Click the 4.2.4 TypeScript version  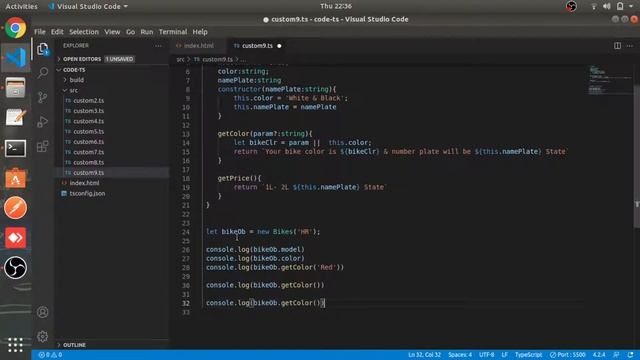tap(599, 355)
